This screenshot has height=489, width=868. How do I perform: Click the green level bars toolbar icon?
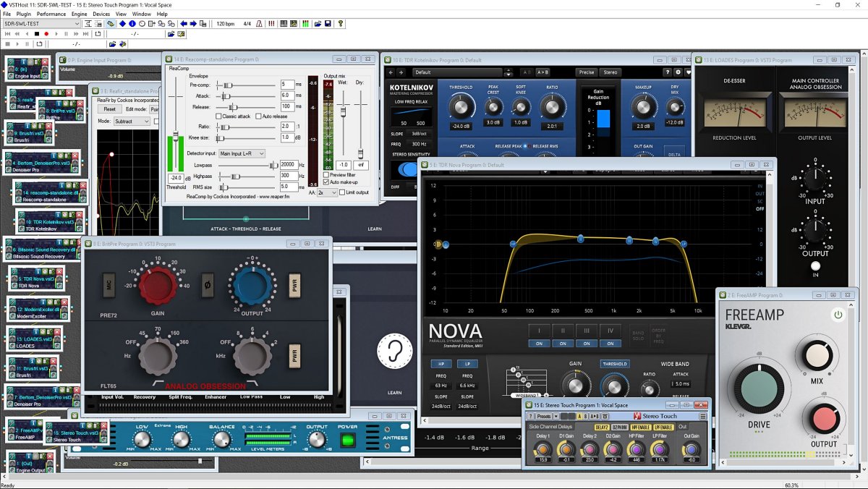tap(306, 24)
